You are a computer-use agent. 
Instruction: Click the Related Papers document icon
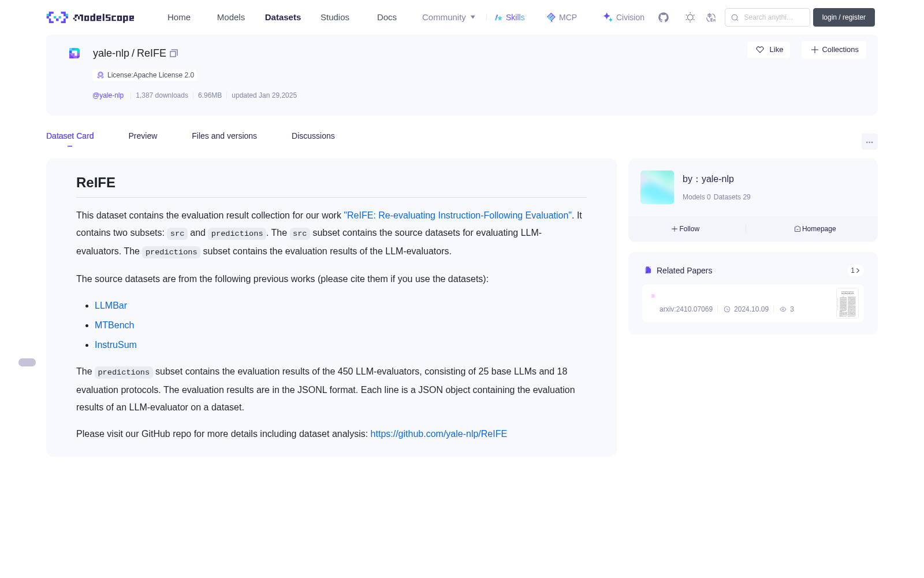[x=648, y=271]
